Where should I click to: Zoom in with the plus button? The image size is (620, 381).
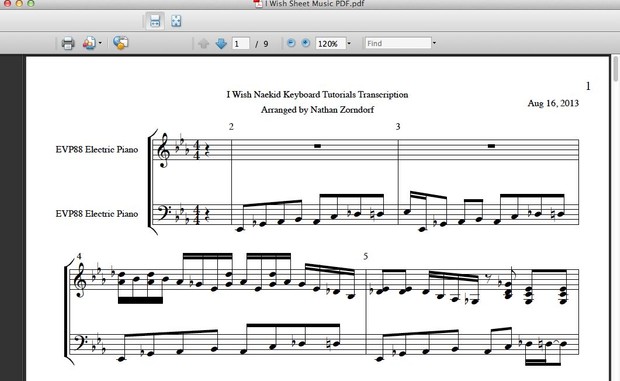pyautogui.click(x=306, y=43)
